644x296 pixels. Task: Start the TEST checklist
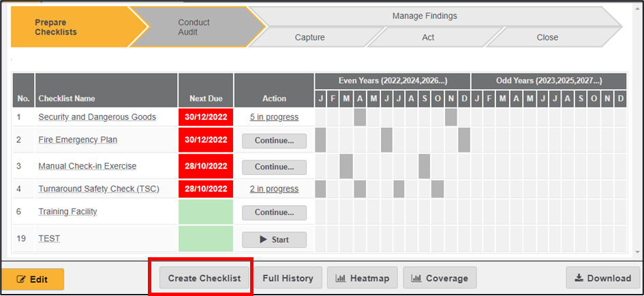[x=274, y=240]
